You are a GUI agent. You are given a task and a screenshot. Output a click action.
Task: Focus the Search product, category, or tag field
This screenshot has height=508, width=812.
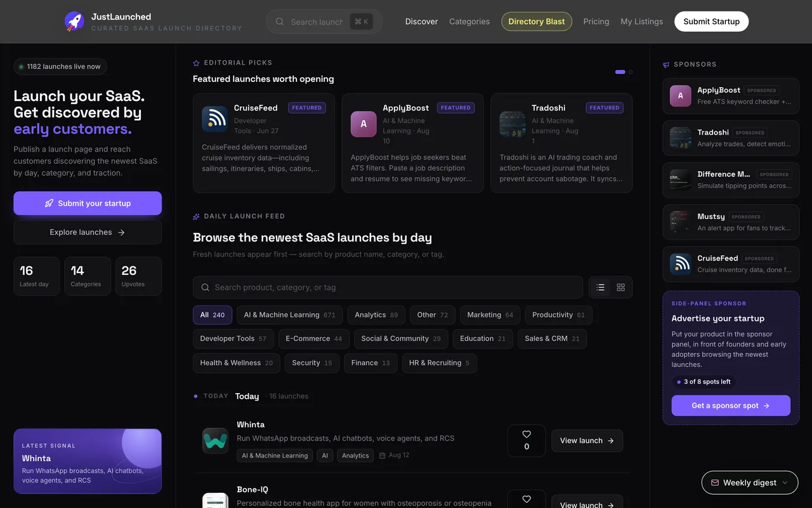388,288
